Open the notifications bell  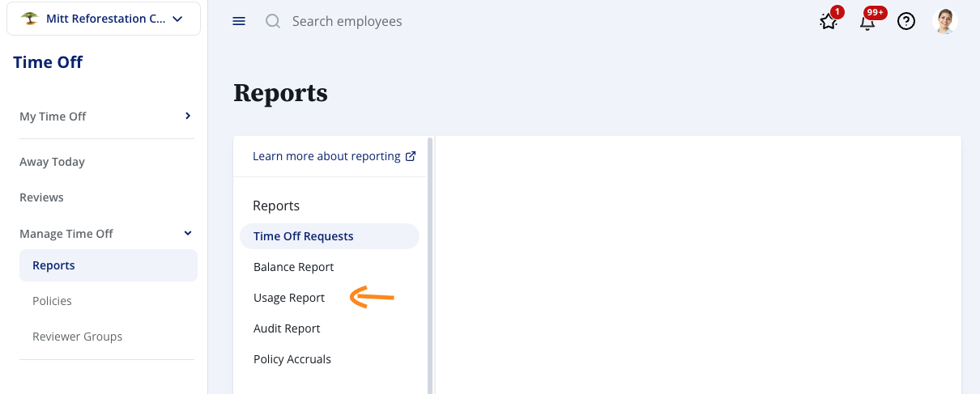pyautogui.click(x=867, y=22)
